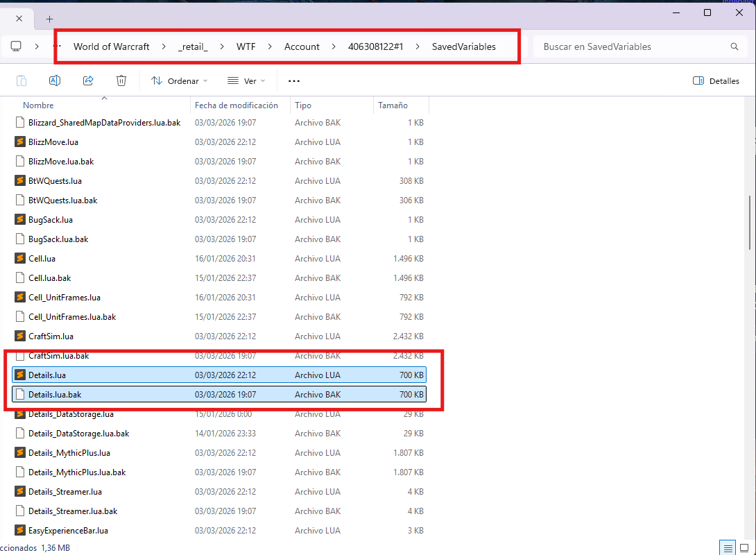This screenshot has width=756, height=555.
Task: Click the Share icon in toolbar
Action: 88,80
